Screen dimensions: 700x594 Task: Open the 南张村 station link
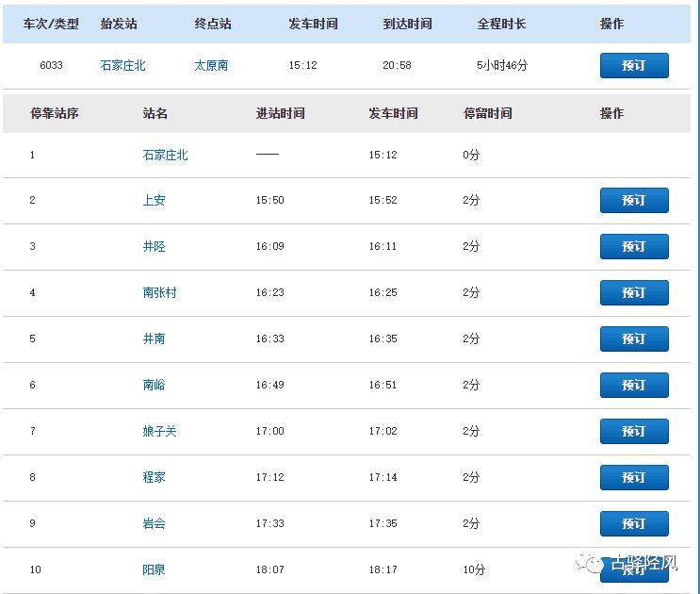159,293
